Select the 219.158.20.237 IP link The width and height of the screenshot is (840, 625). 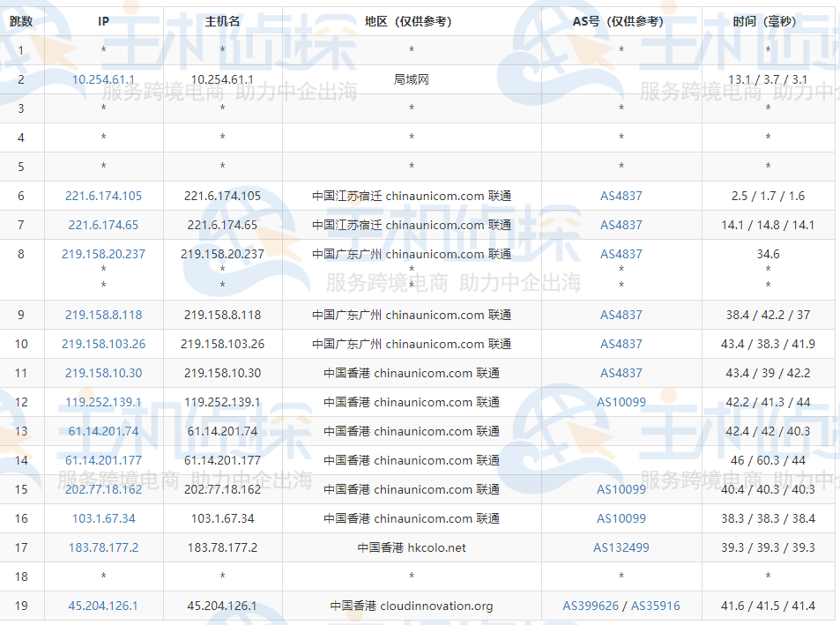[103, 254]
